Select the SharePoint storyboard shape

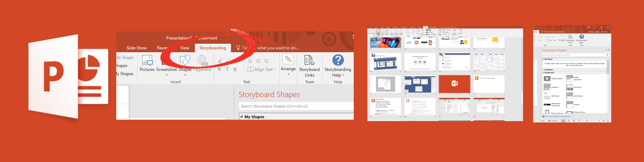[552, 87]
